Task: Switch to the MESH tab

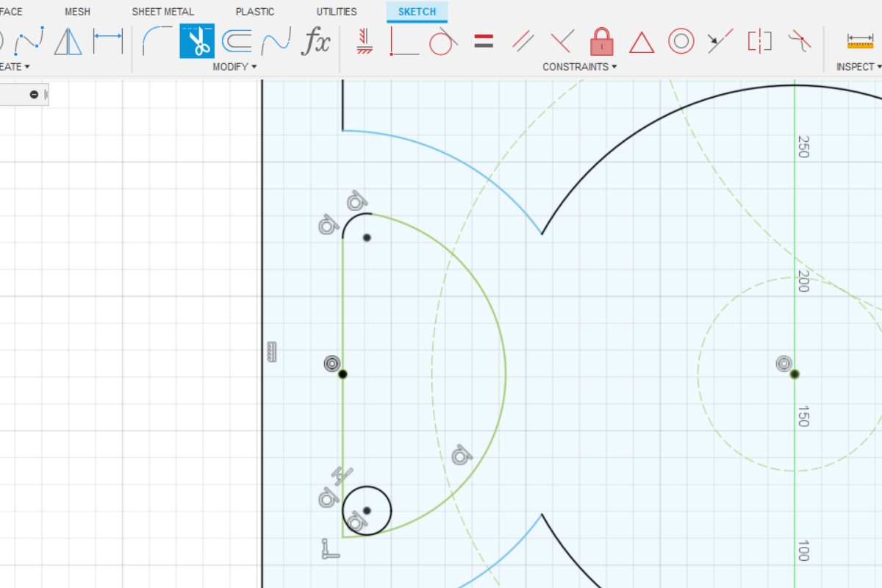Action: coord(77,12)
